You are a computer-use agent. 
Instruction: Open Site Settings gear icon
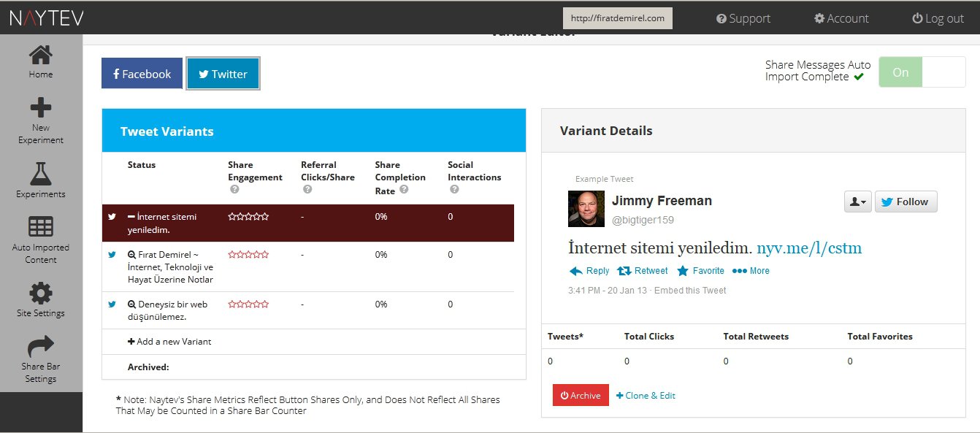(x=40, y=293)
